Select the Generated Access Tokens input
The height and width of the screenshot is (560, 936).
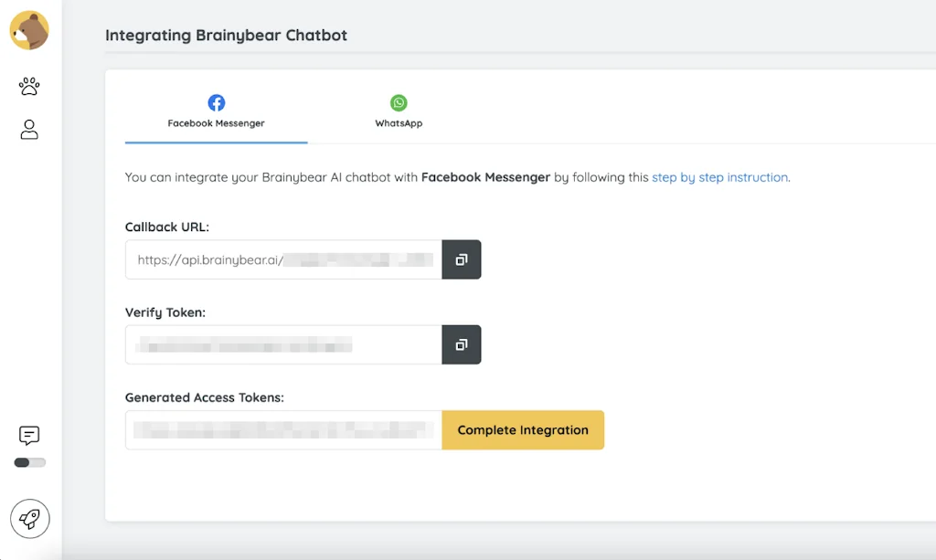283,429
